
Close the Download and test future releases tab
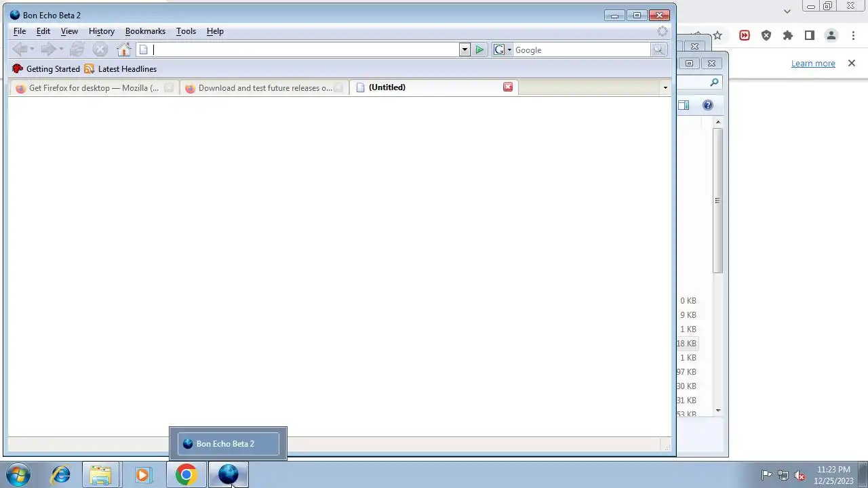[x=338, y=88]
